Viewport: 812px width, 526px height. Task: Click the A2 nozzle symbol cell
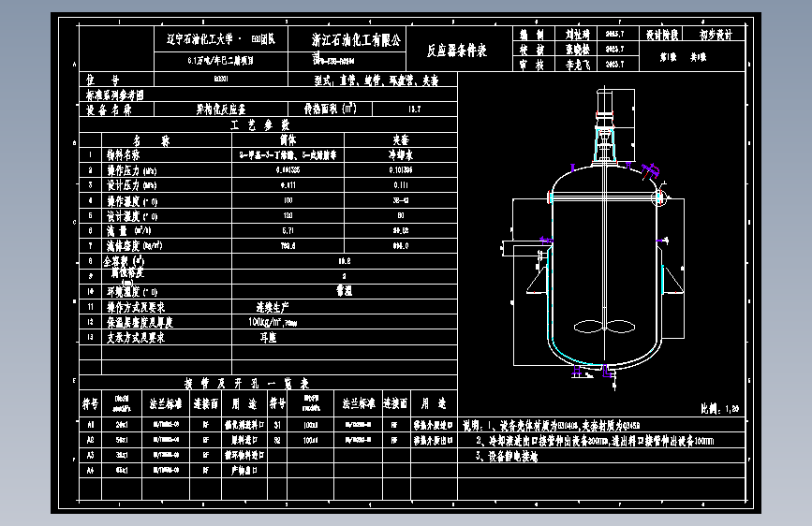[x=91, y=440]
